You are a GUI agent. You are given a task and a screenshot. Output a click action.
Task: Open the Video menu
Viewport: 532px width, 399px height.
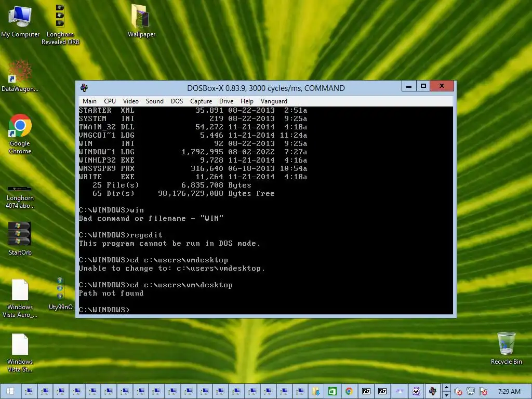[130, 101]
